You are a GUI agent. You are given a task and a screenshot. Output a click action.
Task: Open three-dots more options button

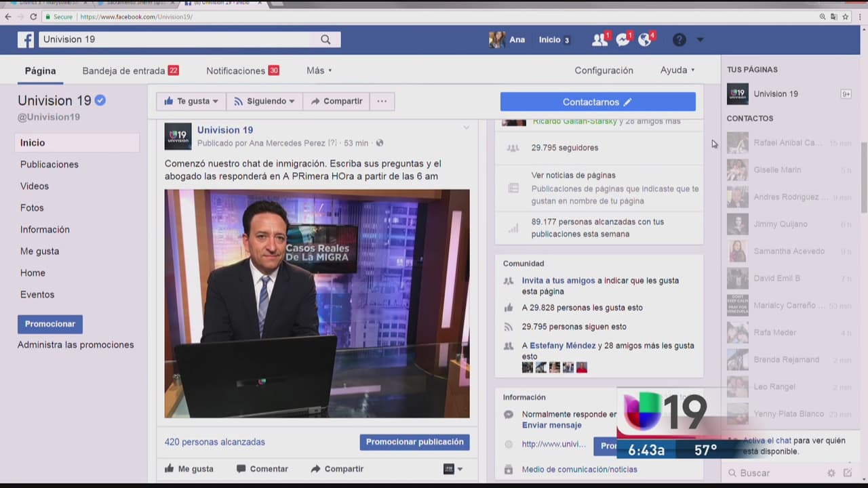(x=382, y=102)
